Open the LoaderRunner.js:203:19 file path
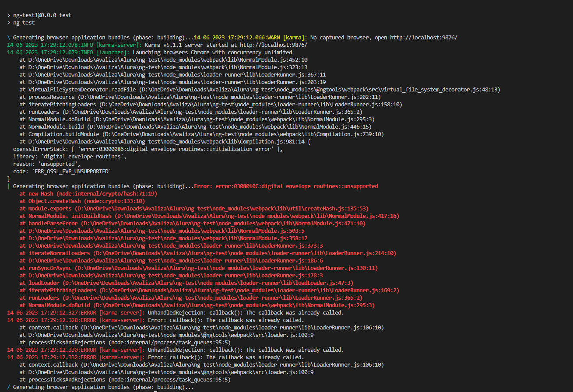Viewport: 573px width, 392px height. click(x=177, y=82)
